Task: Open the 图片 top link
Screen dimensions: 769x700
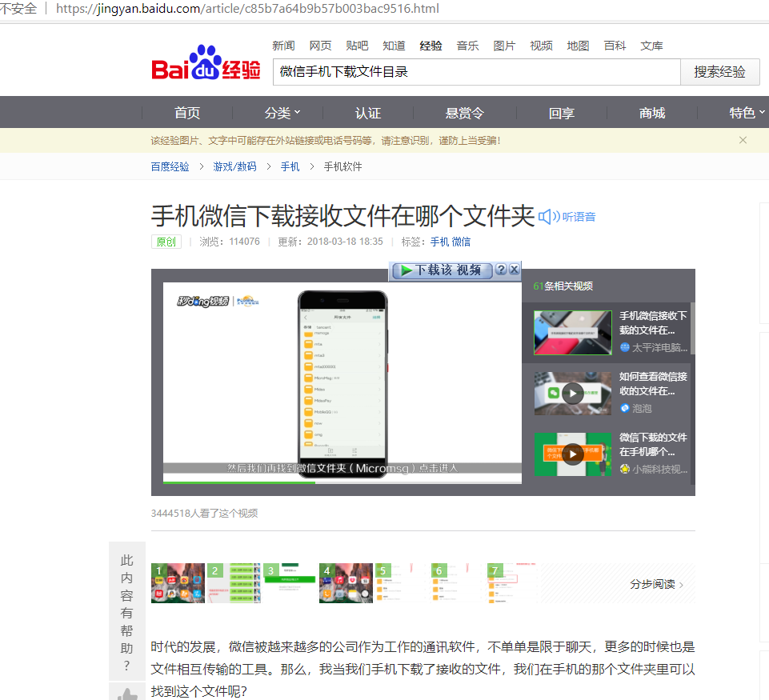Action: (504, 46)
